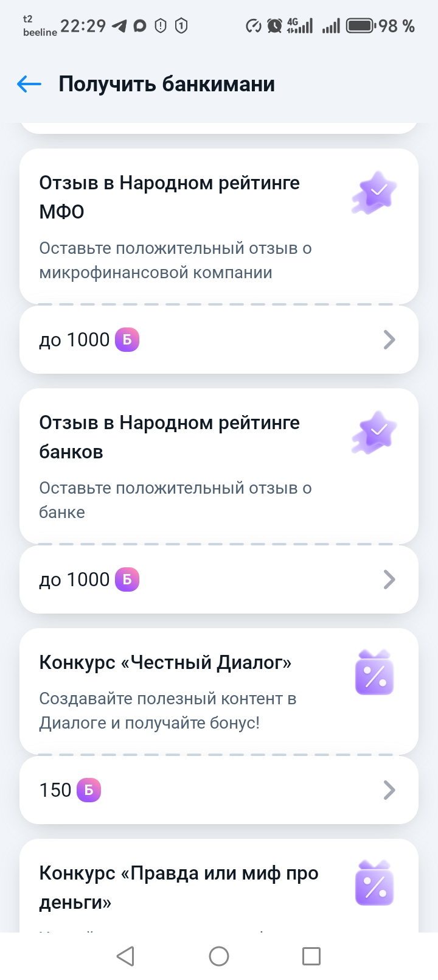Open «Конкурс «Правда или миф про деньги»»
Image resolution: width=438 pixels, height=980 pixels.
179,887
